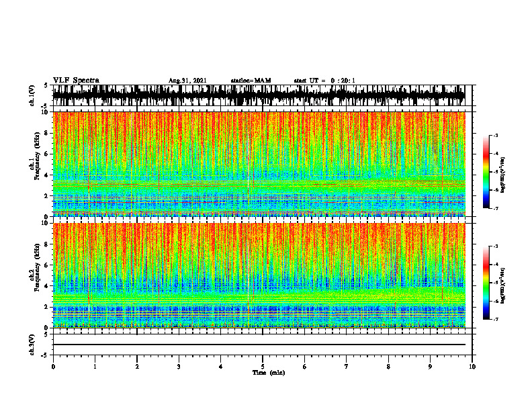Screen dimensions: 532x411
Task: Click time axis tick label "0"
Action: (53, 367)
